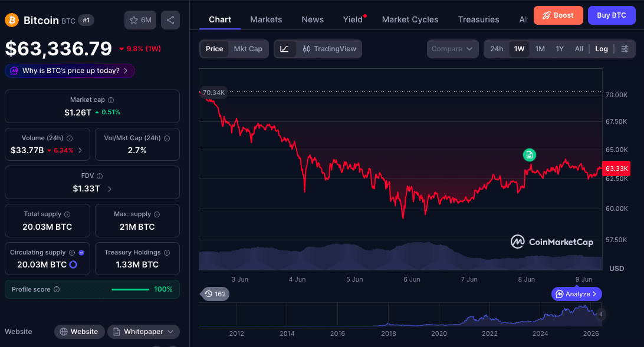This screenshot has height=347, width=644.
Task: Click the Boost button
Action: pyautogui.click(x=558, y=15)
